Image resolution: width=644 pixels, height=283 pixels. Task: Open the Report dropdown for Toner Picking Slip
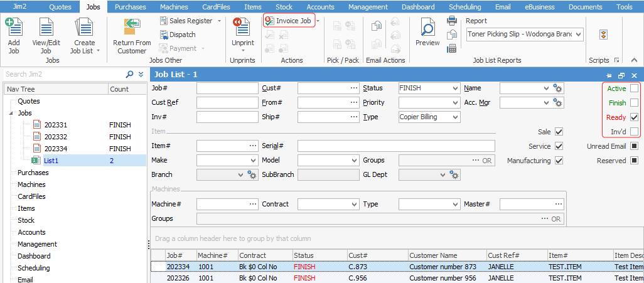tap(577, 34)
